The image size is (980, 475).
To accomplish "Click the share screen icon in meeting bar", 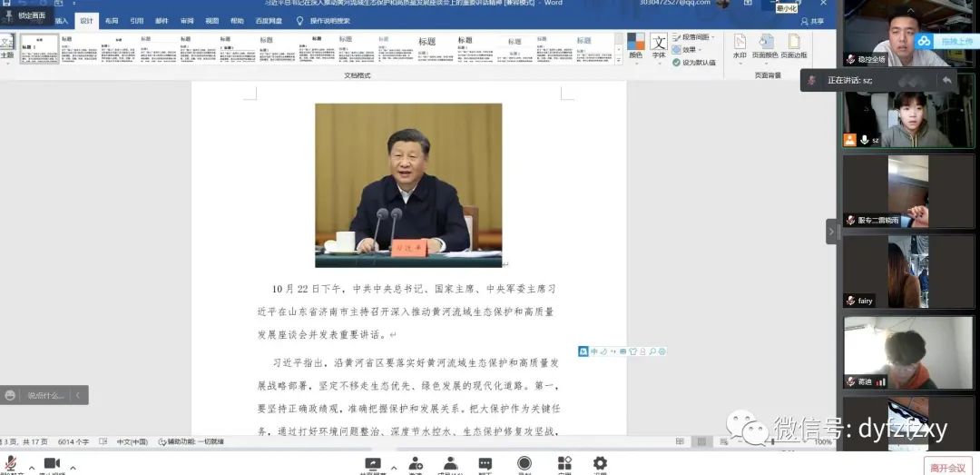I will point(372,465).
